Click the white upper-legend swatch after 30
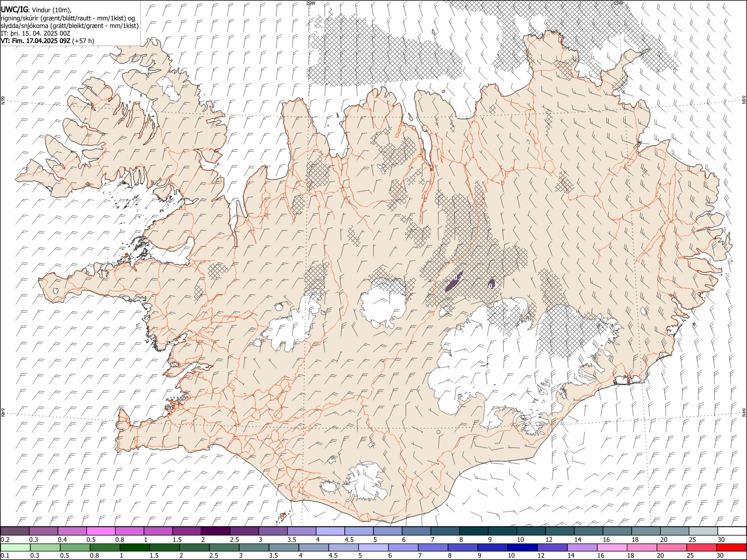Viewport: 747px width, 560px height. [x=731, y=531]
